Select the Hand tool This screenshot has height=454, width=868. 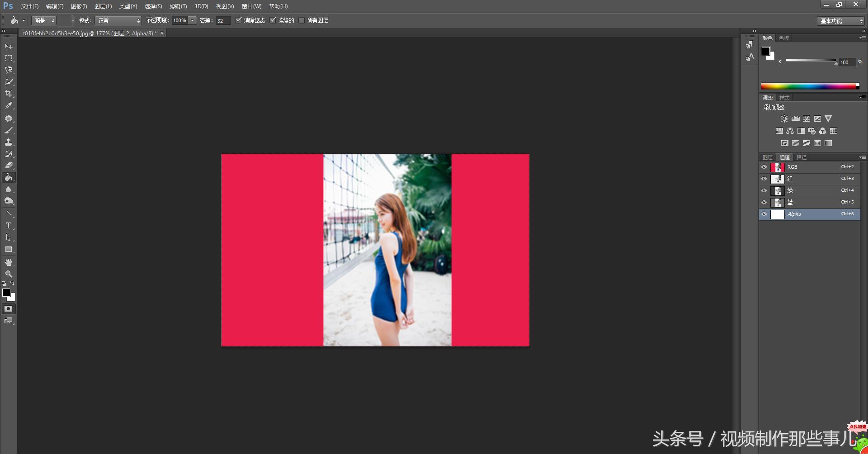8,262
